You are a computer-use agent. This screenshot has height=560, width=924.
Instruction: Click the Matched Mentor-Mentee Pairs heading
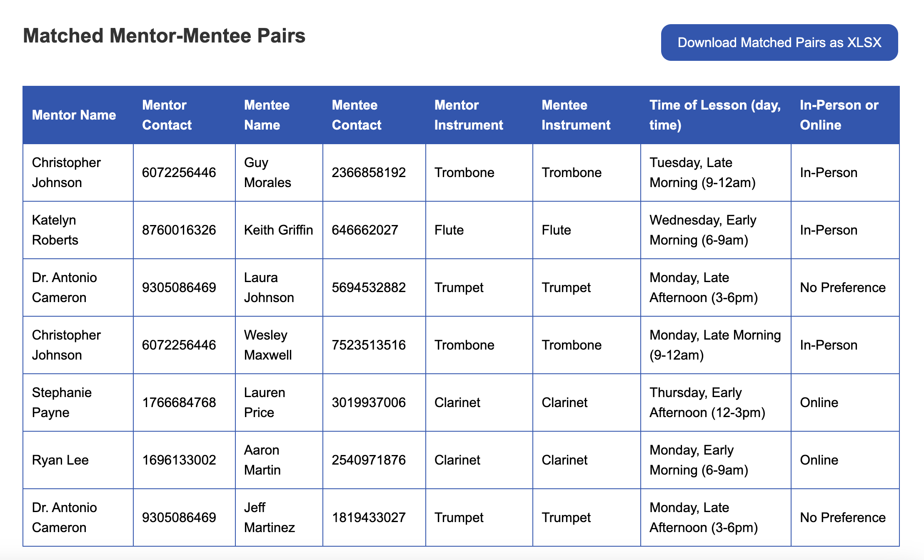(x=164, y=36)
